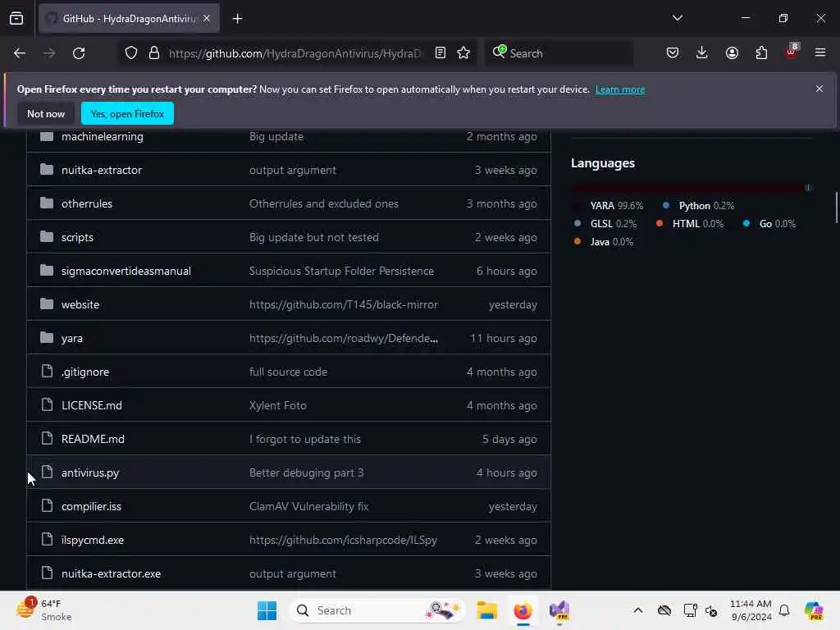The image size is (840, 630).
Task: Open the tracking protection shield icon
Action: pyautogui.click(x=131, y=53)
